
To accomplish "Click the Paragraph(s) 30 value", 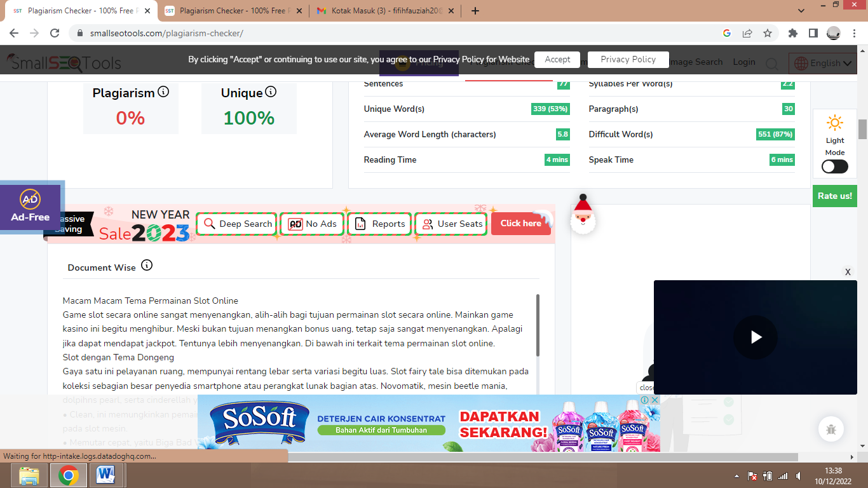I will [x=789, y=109].
